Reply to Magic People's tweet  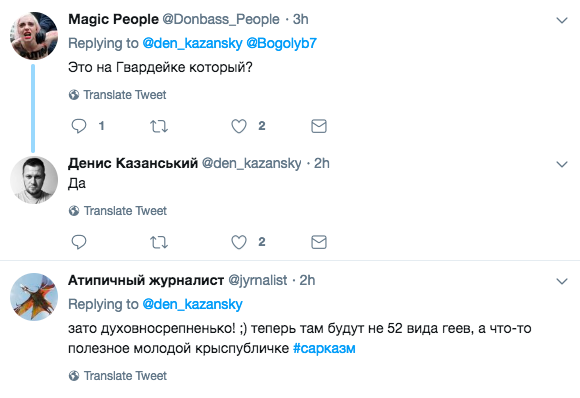pyautogui.click(x=79, y=126)
